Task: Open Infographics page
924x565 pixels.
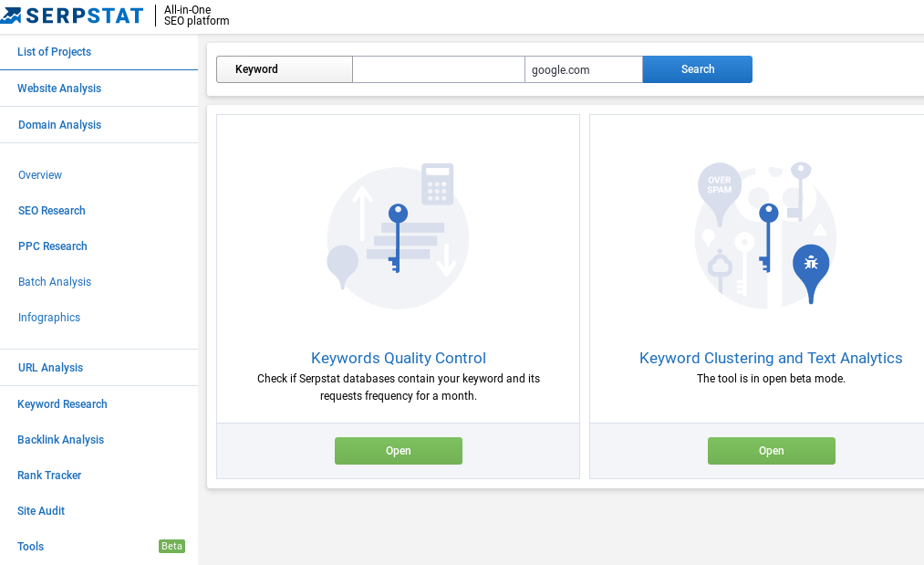Action: point(49,318)
